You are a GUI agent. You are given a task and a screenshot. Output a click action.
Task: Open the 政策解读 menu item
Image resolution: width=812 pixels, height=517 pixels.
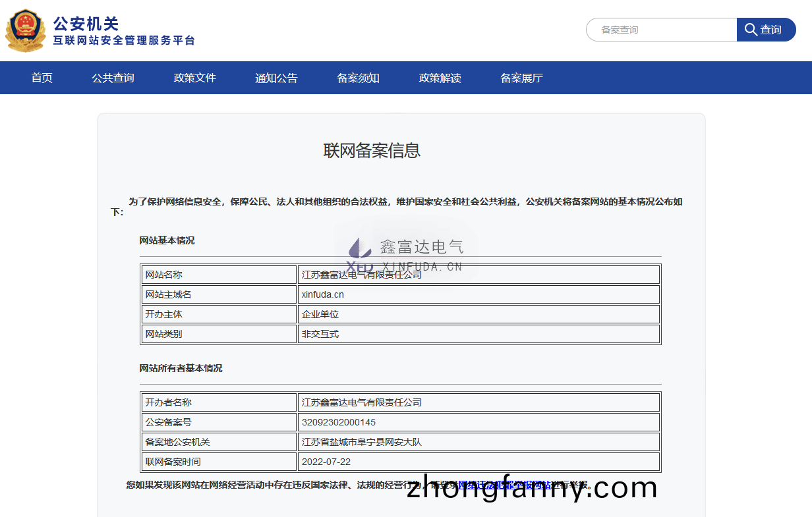click(440, 78)
